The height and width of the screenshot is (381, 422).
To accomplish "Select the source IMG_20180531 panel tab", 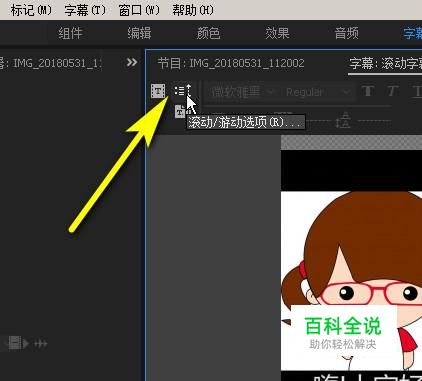I will [50, 63].
